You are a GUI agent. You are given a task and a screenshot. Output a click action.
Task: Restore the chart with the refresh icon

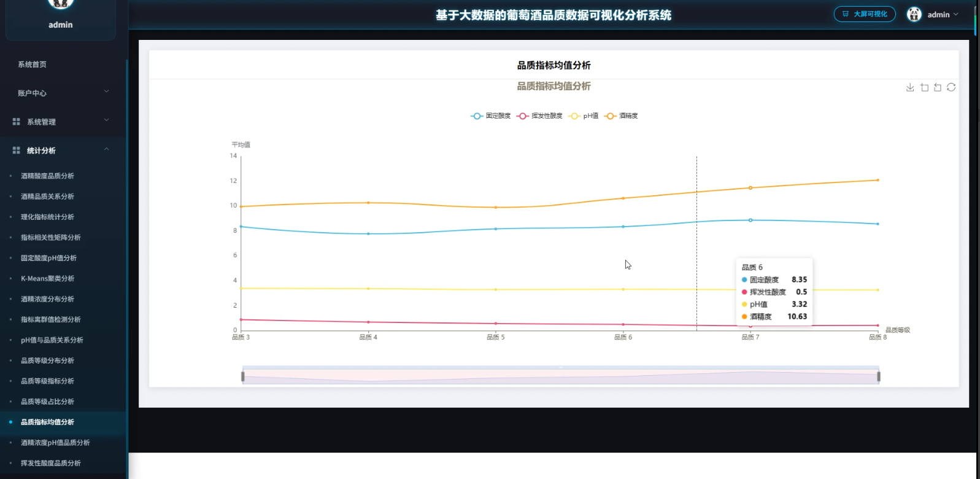(x=951, y=88)
